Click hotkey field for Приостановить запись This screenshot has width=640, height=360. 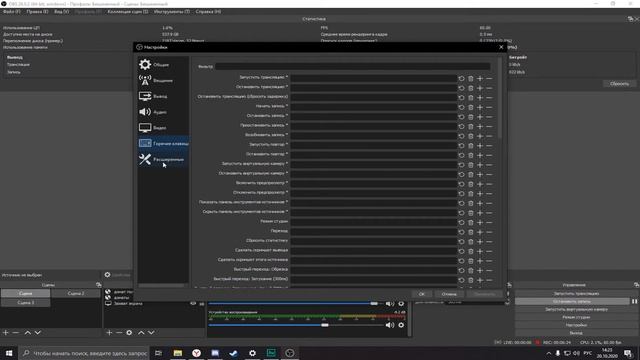tap(373, 126)
